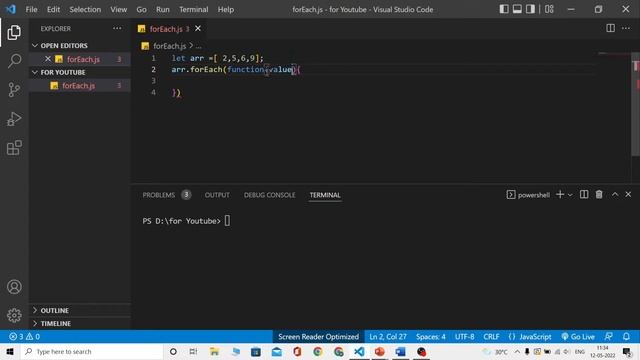This screenshot has height=360, width=640.
Task: Open the Go menu
Action: [x=141, y=9]
